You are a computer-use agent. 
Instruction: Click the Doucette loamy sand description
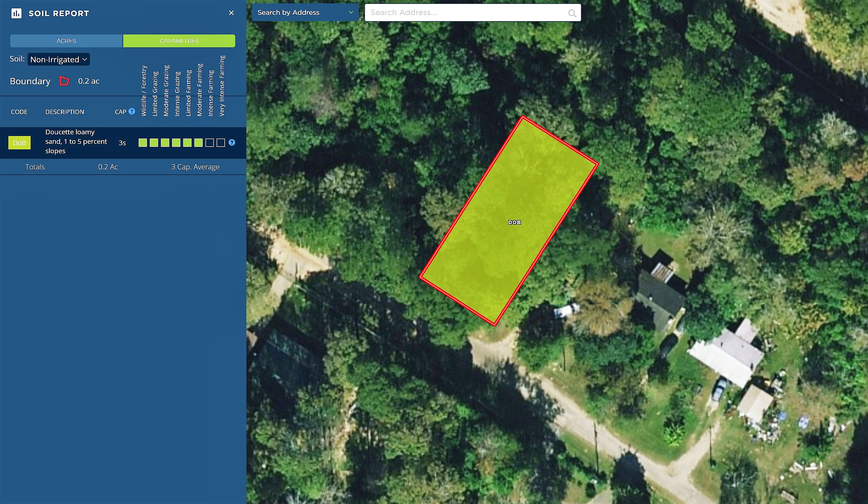[x=76, y=142]
